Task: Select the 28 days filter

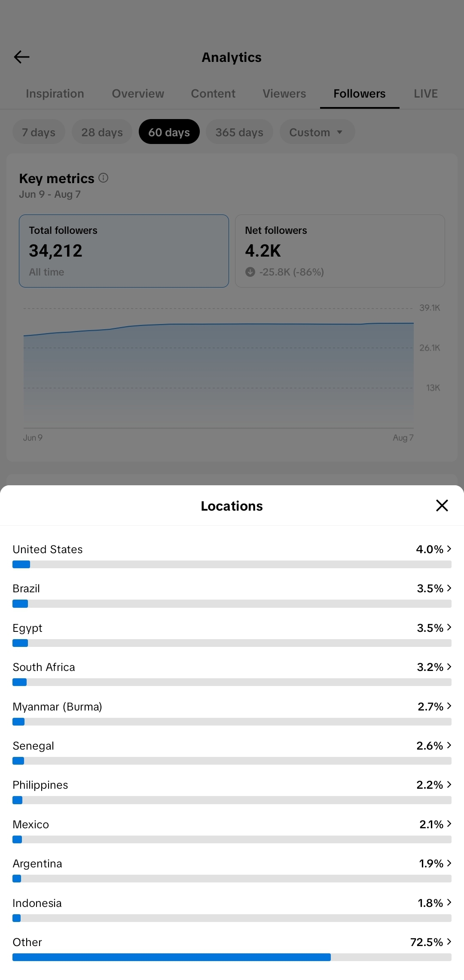Action: tap(102, 132)
